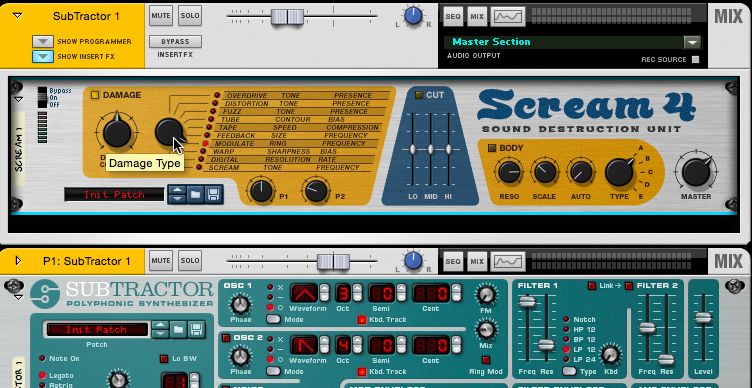
Task: Save Scream 4 patch with floppy icon
Action: pos(213,195)
